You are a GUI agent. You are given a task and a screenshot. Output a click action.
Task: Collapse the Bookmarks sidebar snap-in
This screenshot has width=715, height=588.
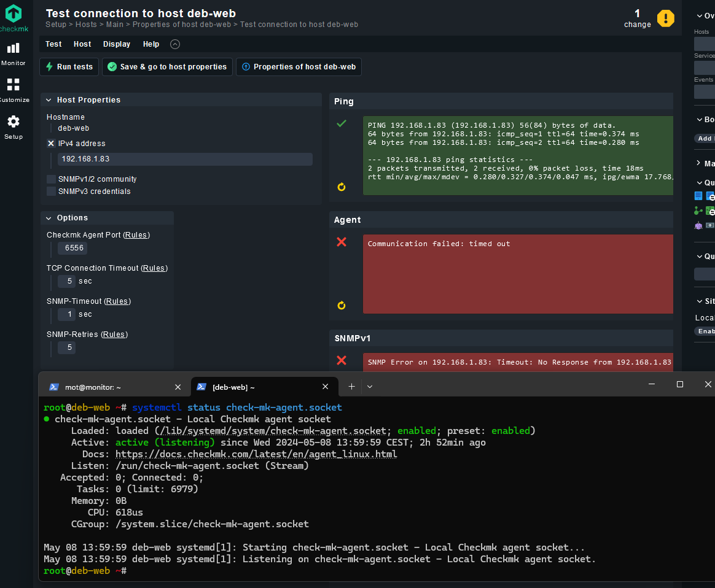click(x=700, y=120)
